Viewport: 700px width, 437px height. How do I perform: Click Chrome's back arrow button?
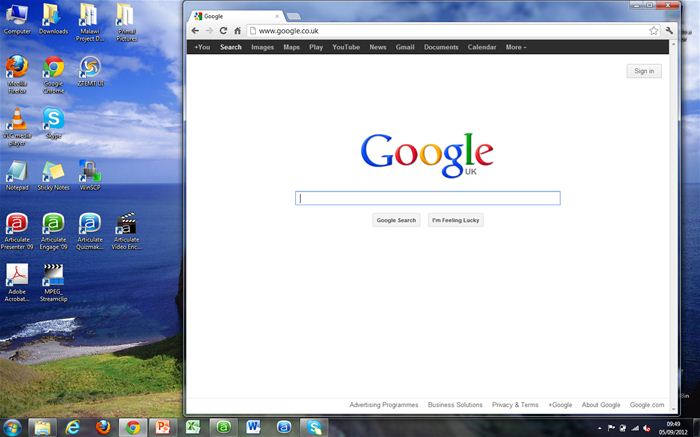(x=195, y=31)
